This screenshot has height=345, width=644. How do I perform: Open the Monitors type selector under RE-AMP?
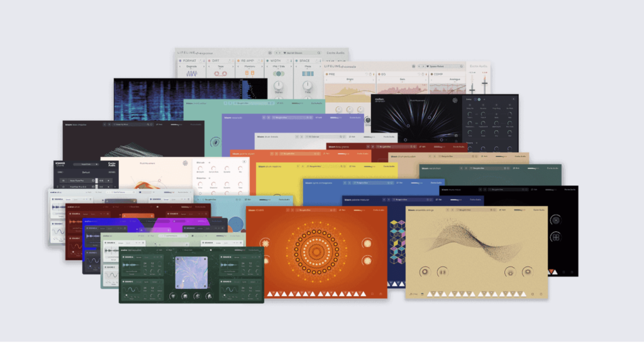coord(250,66)
